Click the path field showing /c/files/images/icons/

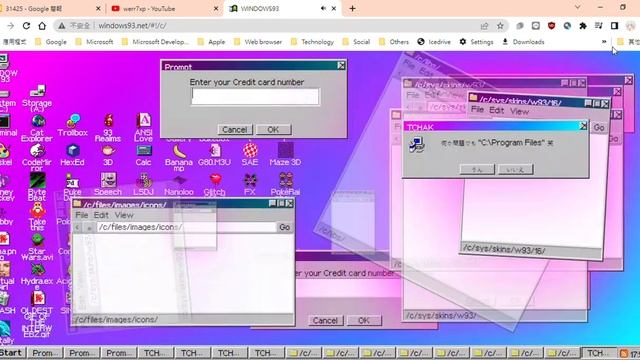point(187,227)
